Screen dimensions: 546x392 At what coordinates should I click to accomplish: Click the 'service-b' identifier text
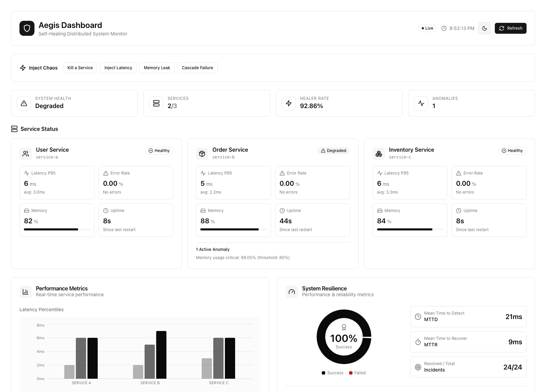(224, 157)
